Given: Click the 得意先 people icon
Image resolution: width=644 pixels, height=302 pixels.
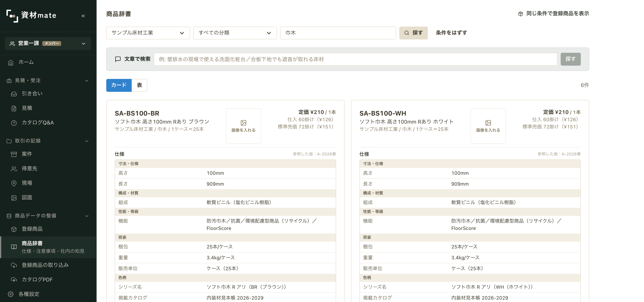Looking at the screenshot, I should click(x=14, y=169).
